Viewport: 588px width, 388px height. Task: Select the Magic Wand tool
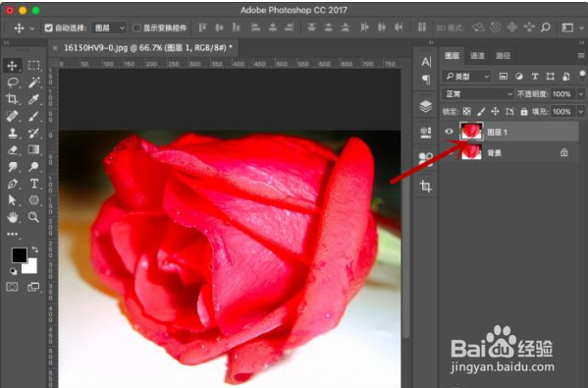pyautogui.click(x=34, y=82)
